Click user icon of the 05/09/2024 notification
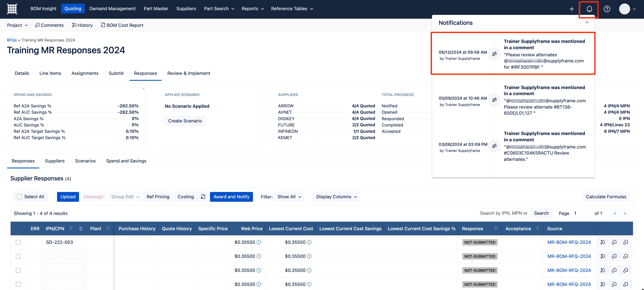 (x=494, y=100)
